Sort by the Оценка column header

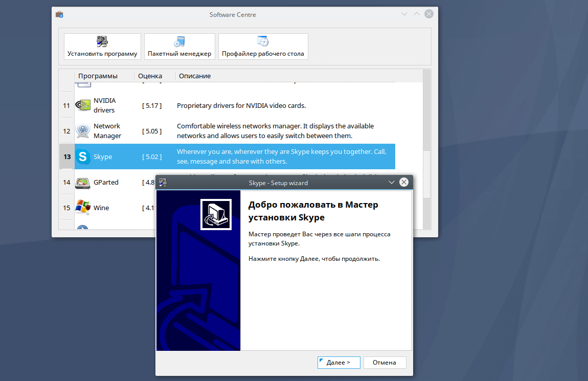tap(149, 76)
